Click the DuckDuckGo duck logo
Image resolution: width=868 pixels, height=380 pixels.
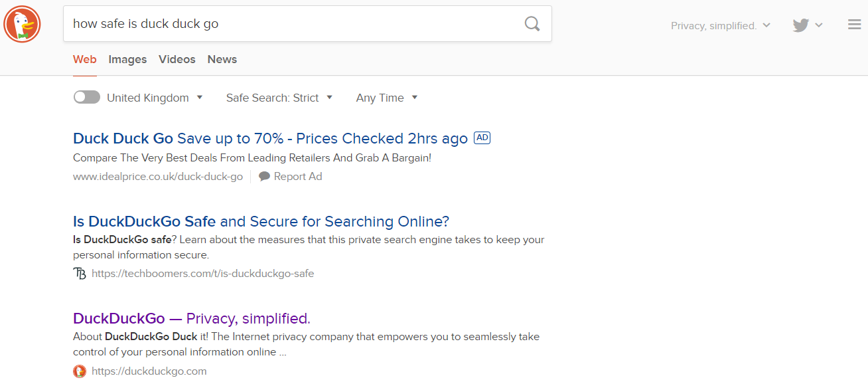click(23, 25)
